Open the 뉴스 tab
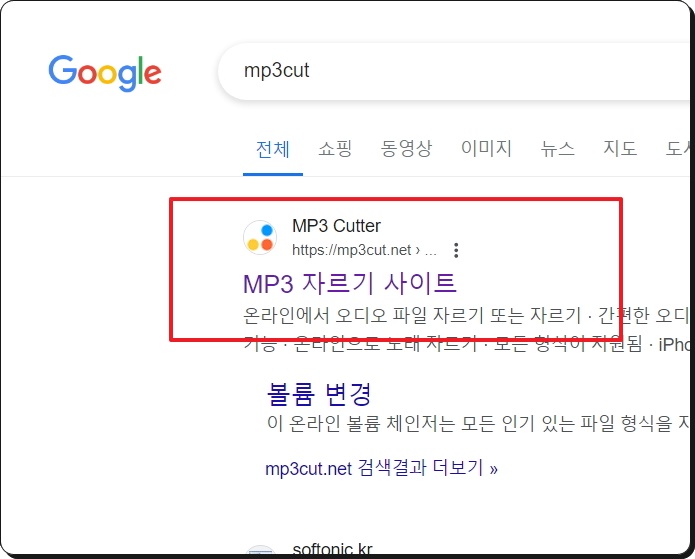695x559 pixels. (557, 149)
